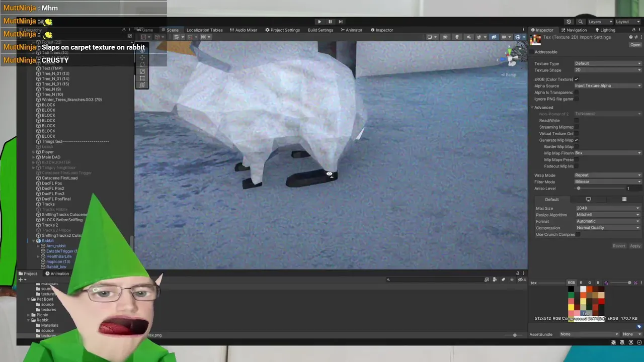Open the Texture Type dropdown
This screenshot has height=362, width=644.
click(608, 63)
